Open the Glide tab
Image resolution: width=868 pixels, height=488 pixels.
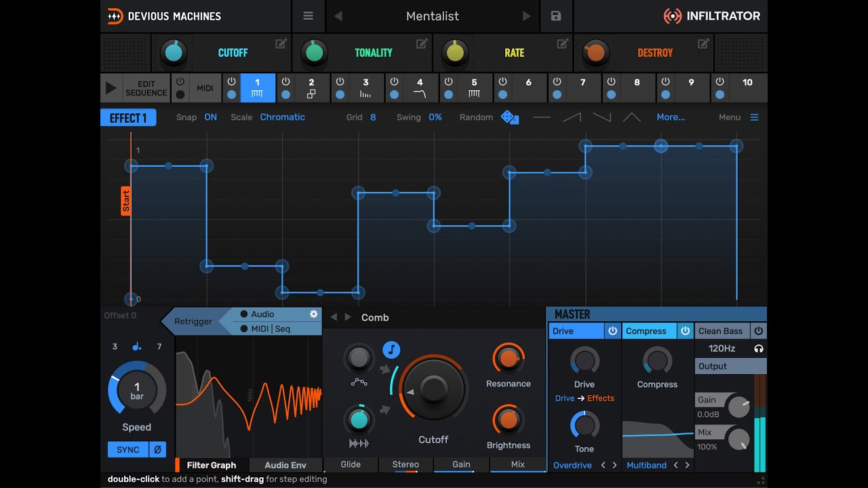pyautogui.click(x=351, y=464)
